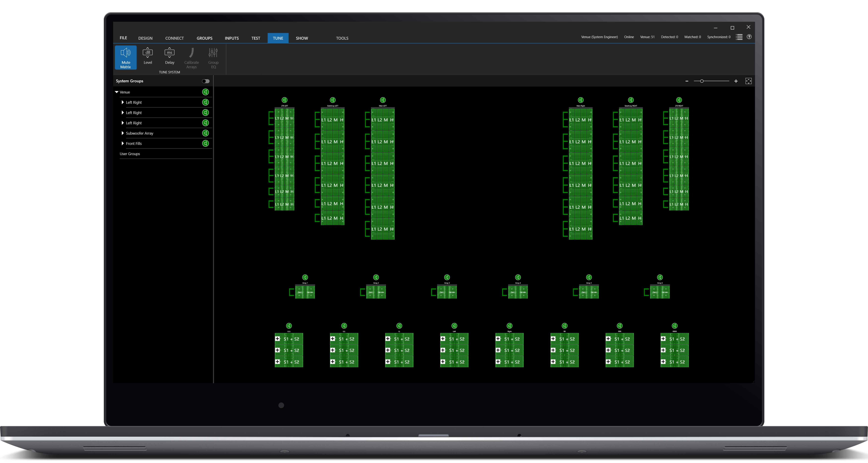Mute the SideArray RIGHT array
This screenshot has height=463, width=868.
631,100
